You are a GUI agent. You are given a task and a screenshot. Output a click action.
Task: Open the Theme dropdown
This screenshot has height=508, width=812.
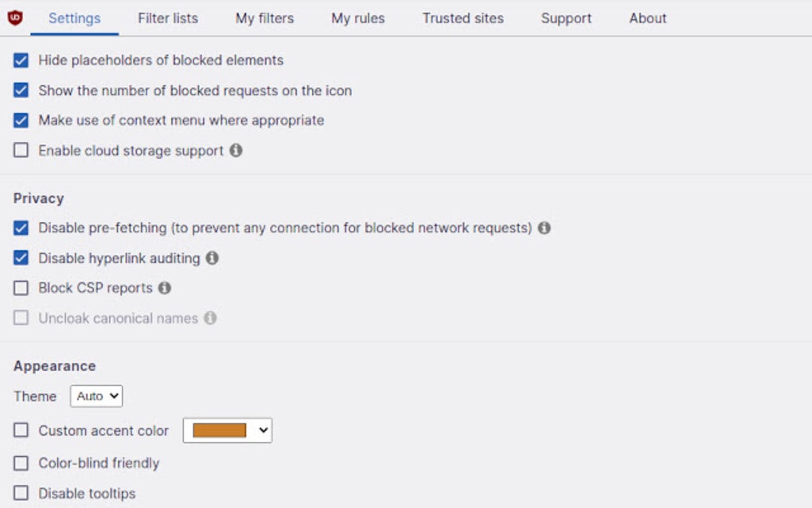pos(96,396)
